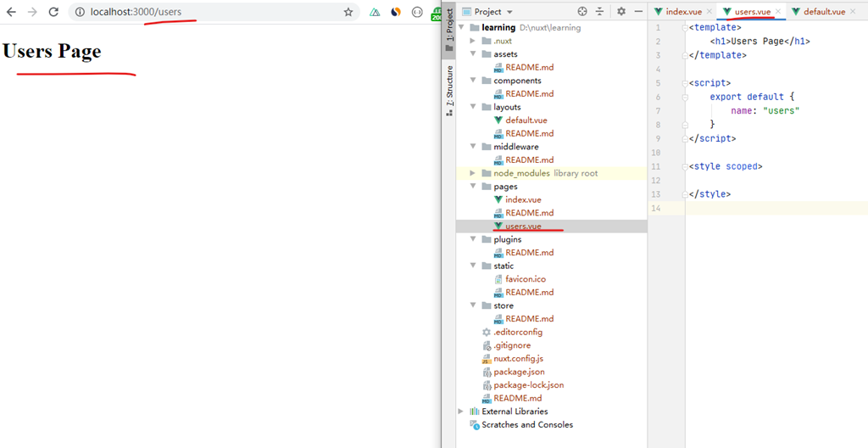Toggle the Structure side tool window button
Image resolution: width=868 pixels, height=448 pixels.
coord(449,91)
